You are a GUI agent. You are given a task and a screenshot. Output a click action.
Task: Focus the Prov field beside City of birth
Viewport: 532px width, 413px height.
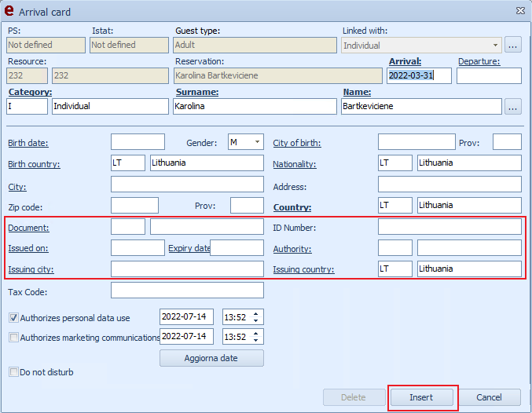(507, 142)
